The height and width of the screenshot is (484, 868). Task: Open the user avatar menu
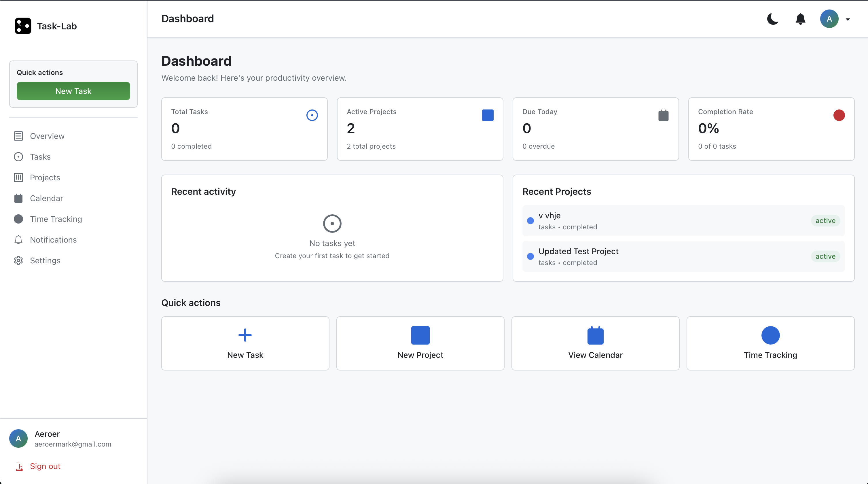(x=829, y=19)
